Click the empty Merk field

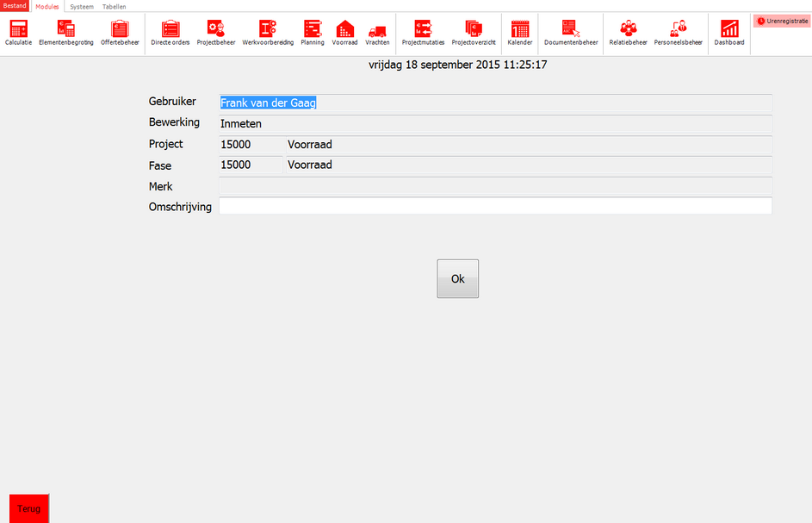(x=496, y=185)
